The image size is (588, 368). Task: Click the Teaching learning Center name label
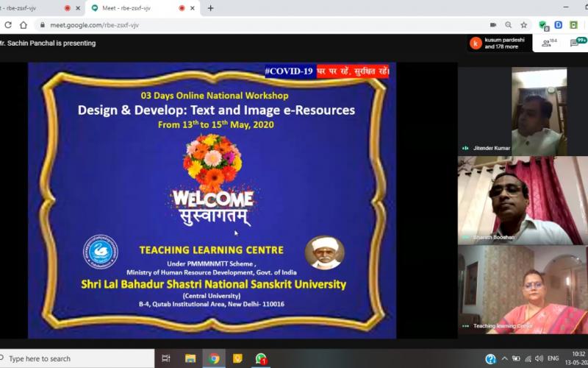pyautogui.click(x=503, y=326)
